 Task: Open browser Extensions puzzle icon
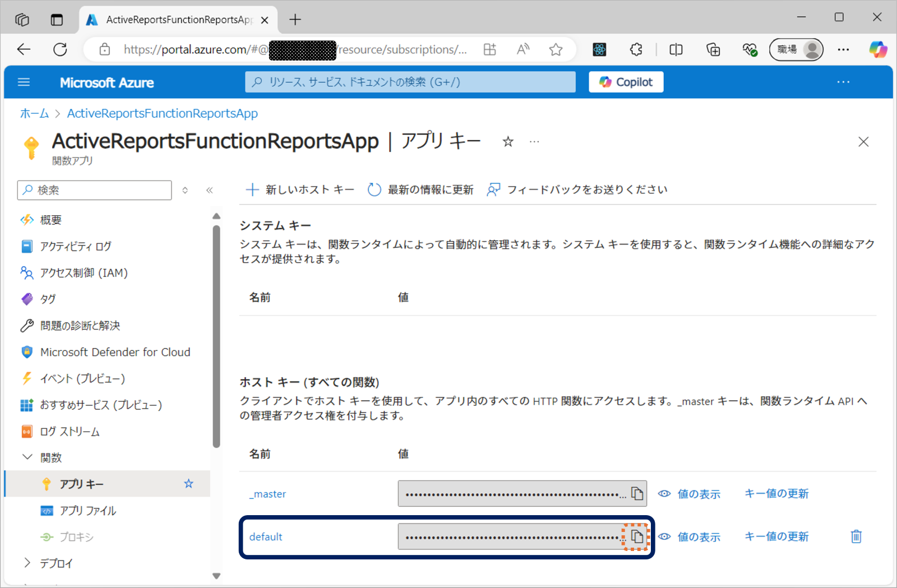click(636, 49)
